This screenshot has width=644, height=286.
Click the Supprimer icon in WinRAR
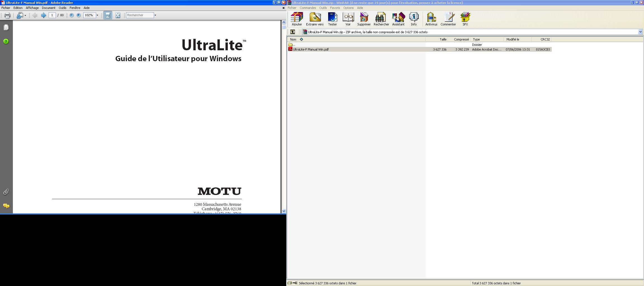click(364, 19)
